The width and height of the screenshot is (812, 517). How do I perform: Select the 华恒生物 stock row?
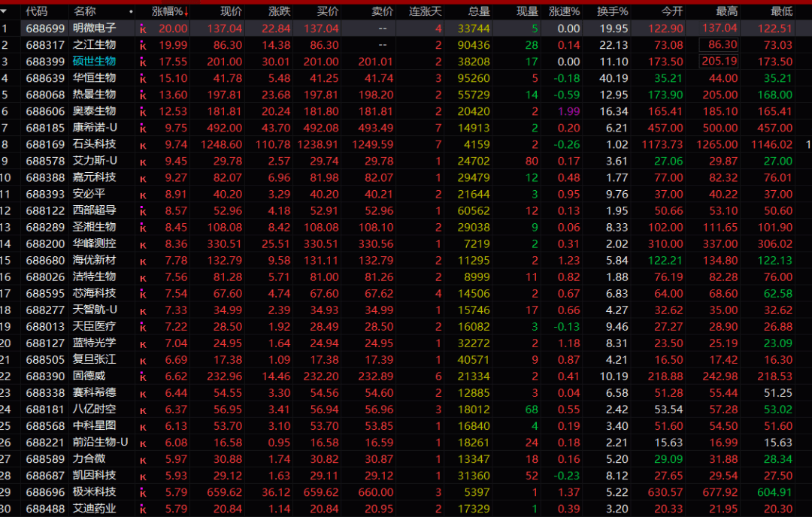tap(406, 78)
